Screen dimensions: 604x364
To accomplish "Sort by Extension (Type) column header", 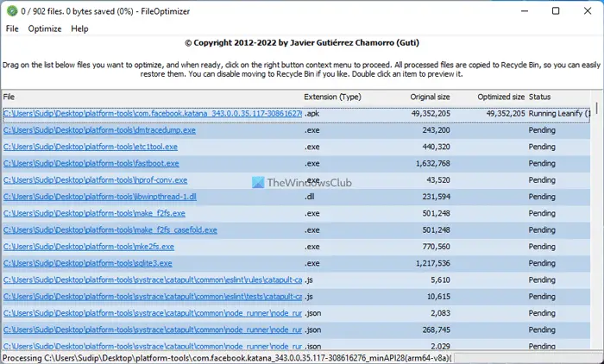I will [x=332, y=97].
